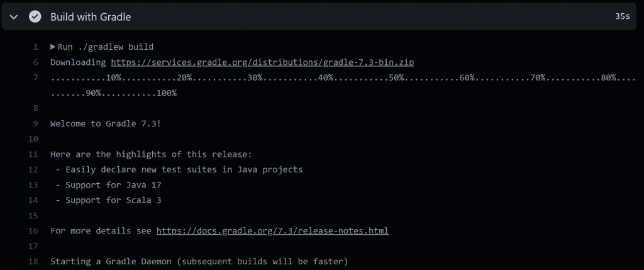Click line number 1 in the log
Screen dimensions: 644x270
pos(36,47)
